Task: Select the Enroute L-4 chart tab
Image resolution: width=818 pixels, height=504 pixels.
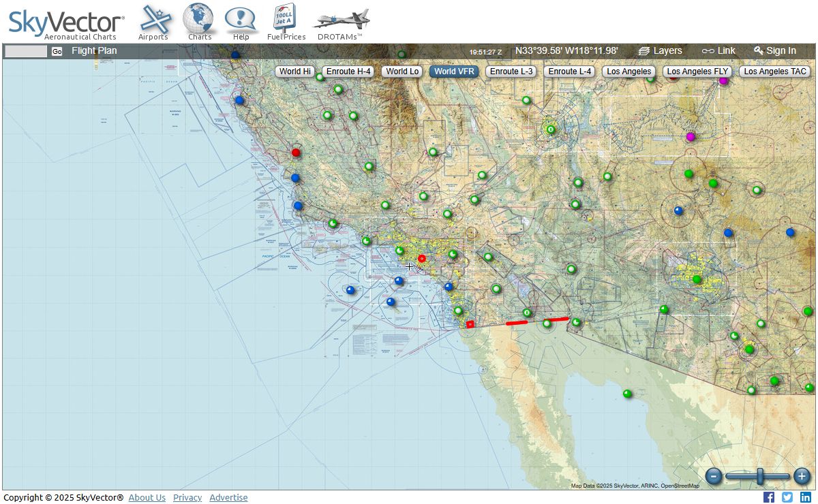Action: point(570,72)
